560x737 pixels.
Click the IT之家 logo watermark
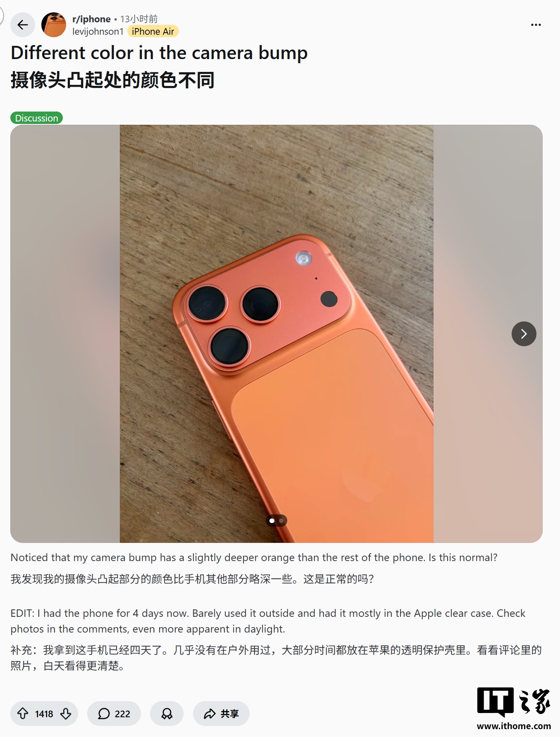[513, 702]
